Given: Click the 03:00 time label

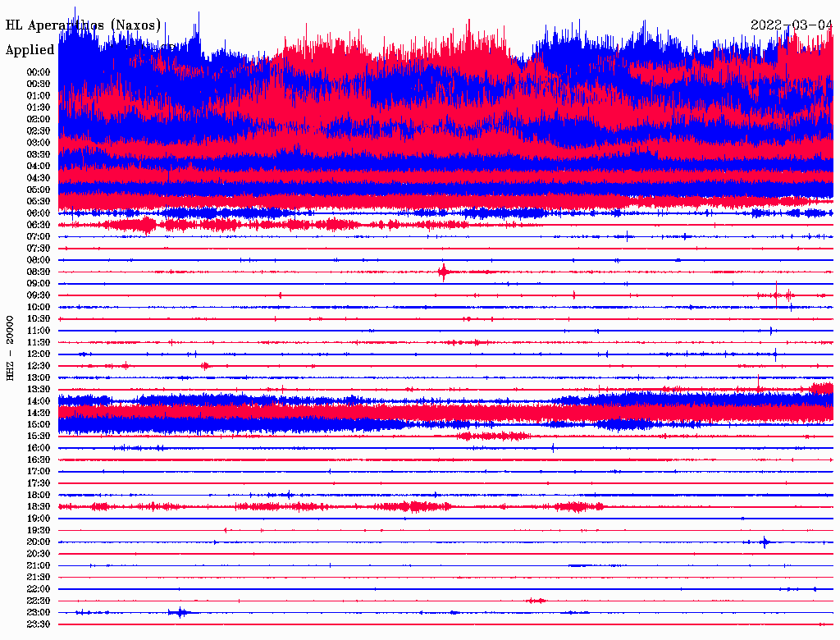Looking at the screenshot, I should [39, 143].
